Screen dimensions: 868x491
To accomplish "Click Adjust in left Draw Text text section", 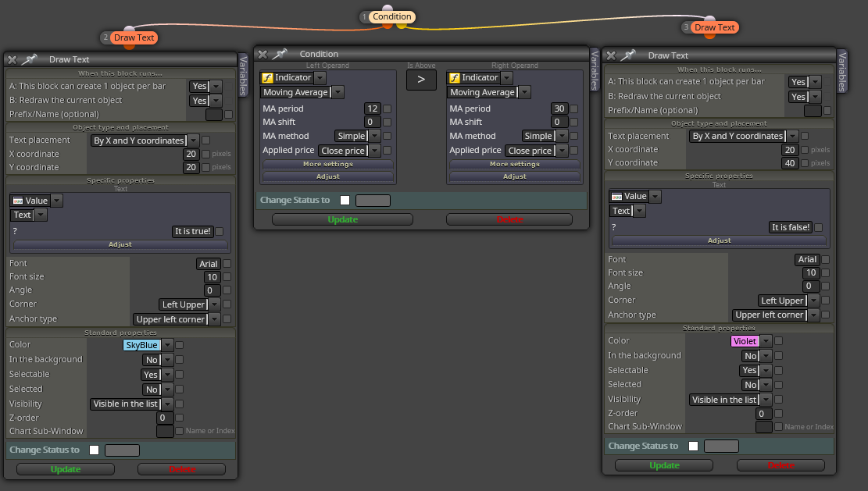I will 120,244.
